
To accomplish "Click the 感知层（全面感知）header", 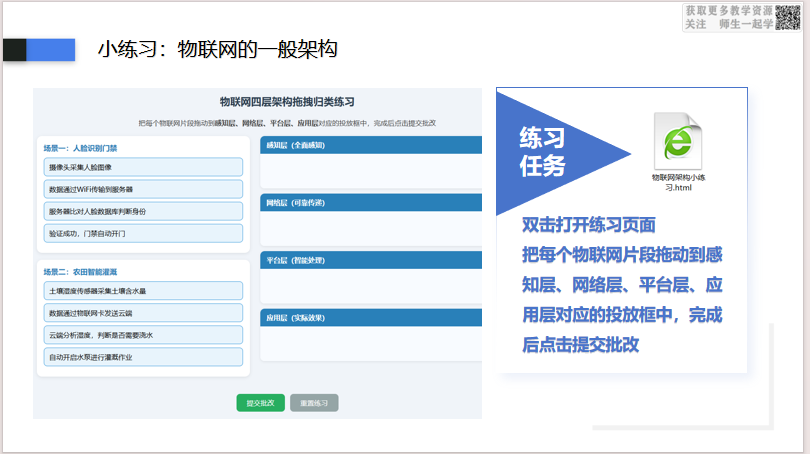I will 371,145.
